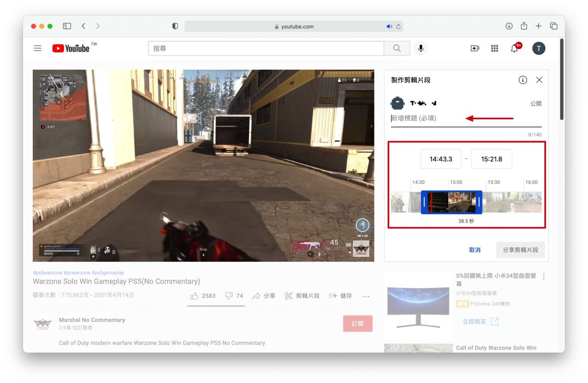Screen dimensions: 588x383
Task: Click the right clip trim handle
Action: 479,202
